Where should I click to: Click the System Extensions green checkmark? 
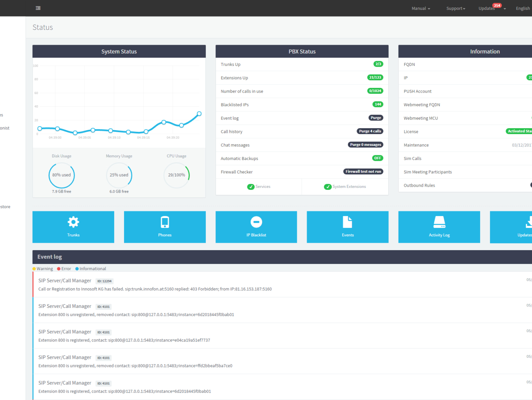(345, 187)
